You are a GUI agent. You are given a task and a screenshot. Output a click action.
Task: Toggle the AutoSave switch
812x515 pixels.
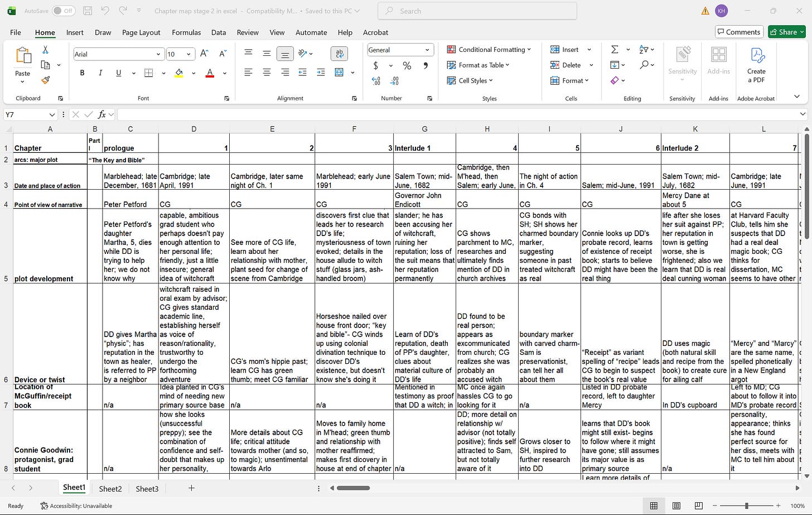click(x=64, y=11)
